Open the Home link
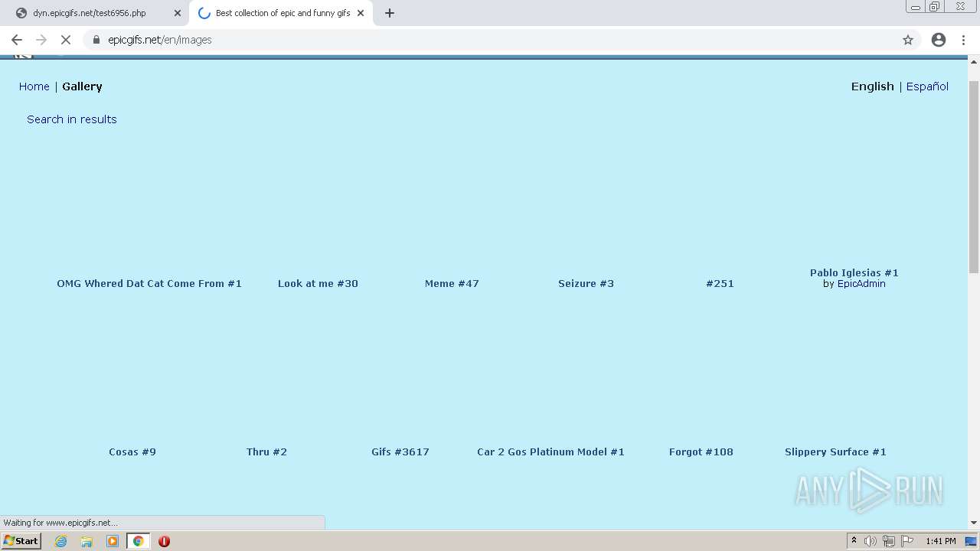Screen dimensions: 980x551 click(x=34, y=86)
